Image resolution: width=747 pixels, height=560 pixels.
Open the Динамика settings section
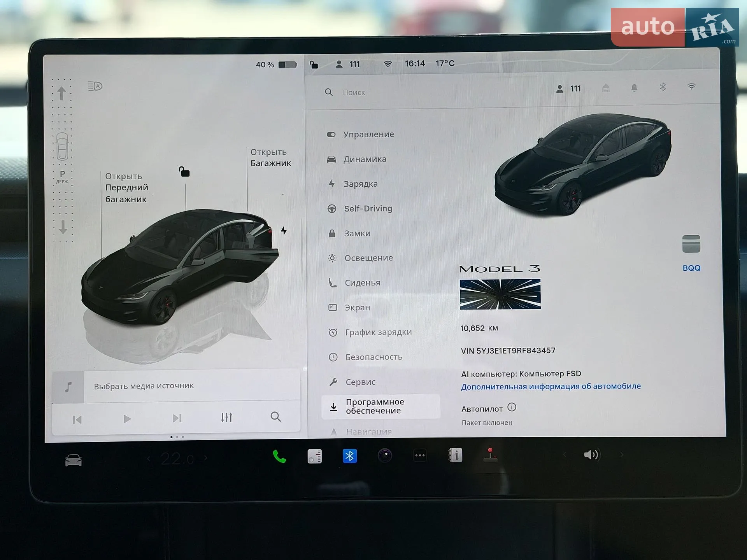(x=357, y=159)
